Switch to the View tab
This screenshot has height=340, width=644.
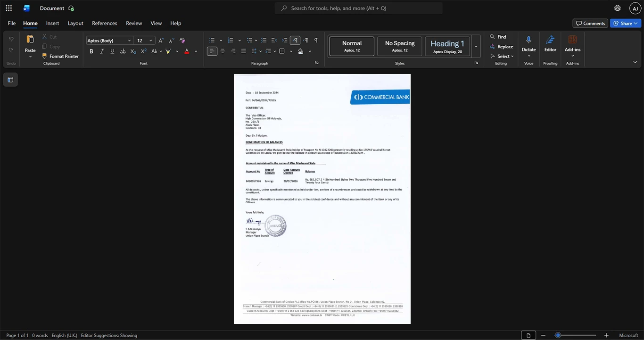156,23
